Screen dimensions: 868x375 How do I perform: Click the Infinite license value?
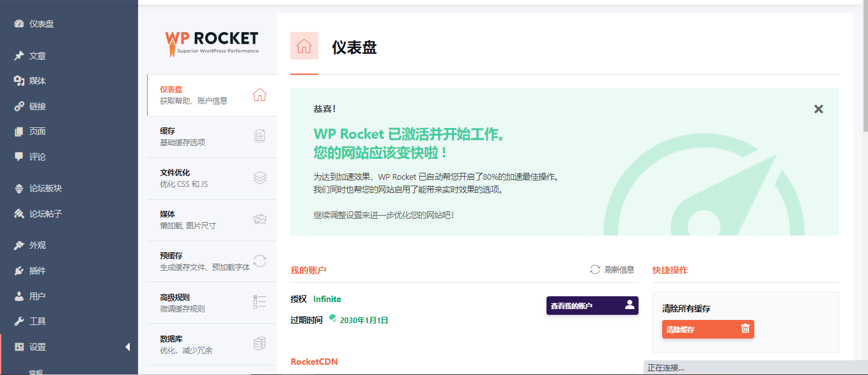click(327, 299)
